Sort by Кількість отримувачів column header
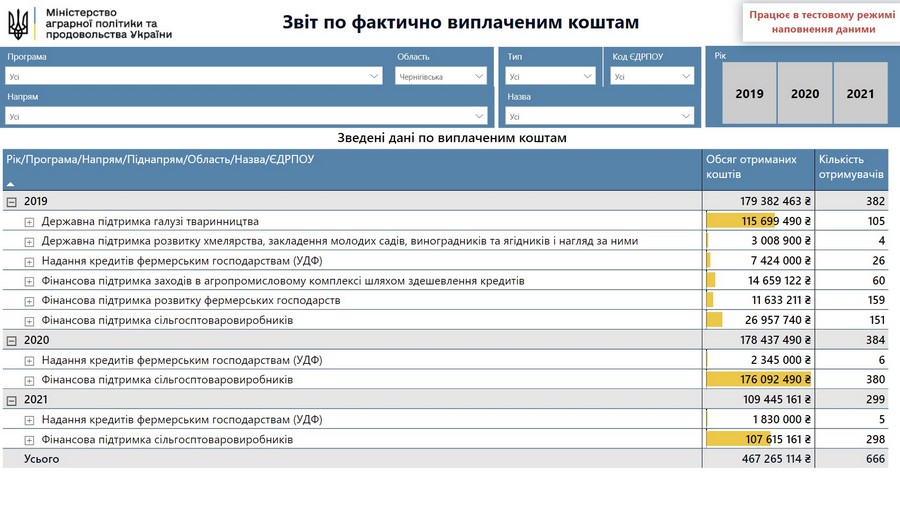Image resolution: width=900 pixels, height=506 pixels. pos(851,167)
